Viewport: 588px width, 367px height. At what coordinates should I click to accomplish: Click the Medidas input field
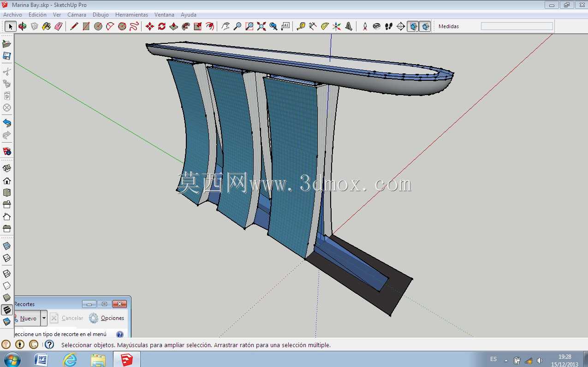pyautogui.click(x=517, y=26)
